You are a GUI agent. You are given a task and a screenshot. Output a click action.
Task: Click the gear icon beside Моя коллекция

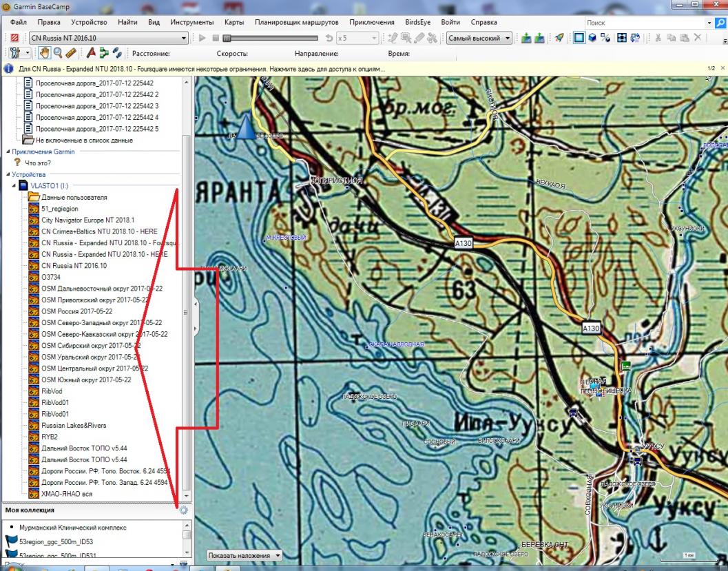(x=183, y=510)
